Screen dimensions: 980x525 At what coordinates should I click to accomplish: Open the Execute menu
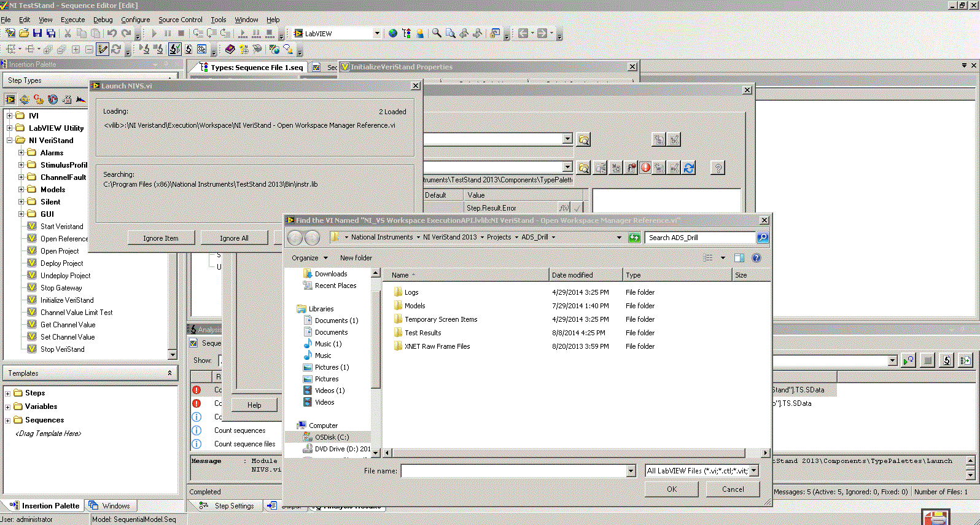pyautogui.click(x=72, y=20)
